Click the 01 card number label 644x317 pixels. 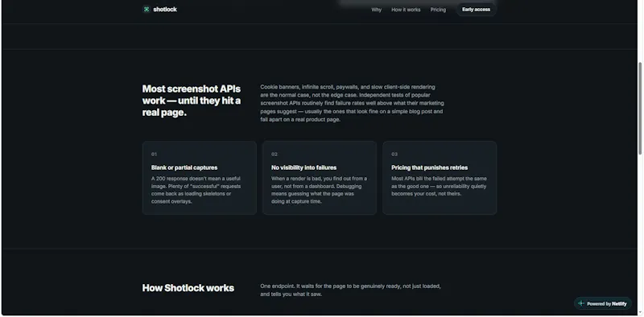click(x=154, y=154)
